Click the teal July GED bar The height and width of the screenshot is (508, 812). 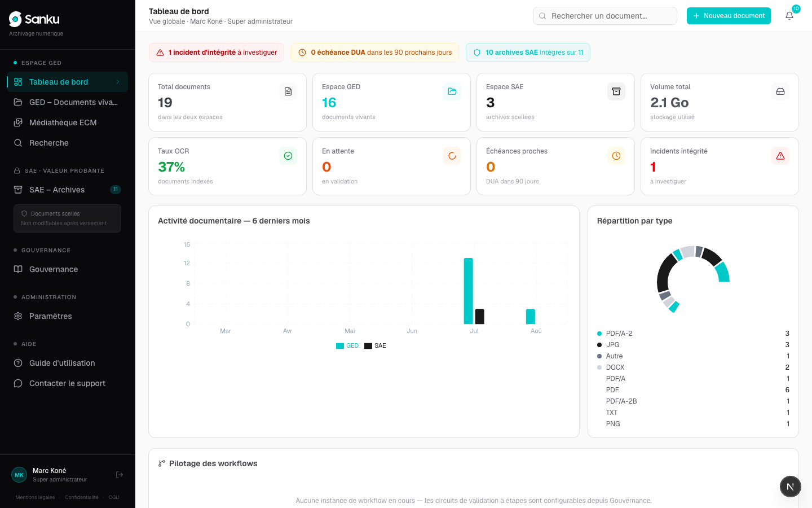(x=469, y=291)
